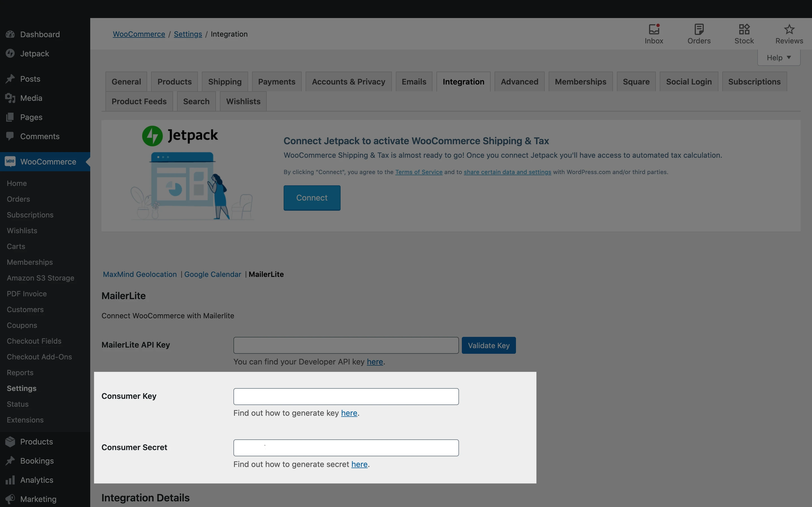Go to MaxMind Geolocation section
Screen dimensions: 812x507
pos(140,274)
